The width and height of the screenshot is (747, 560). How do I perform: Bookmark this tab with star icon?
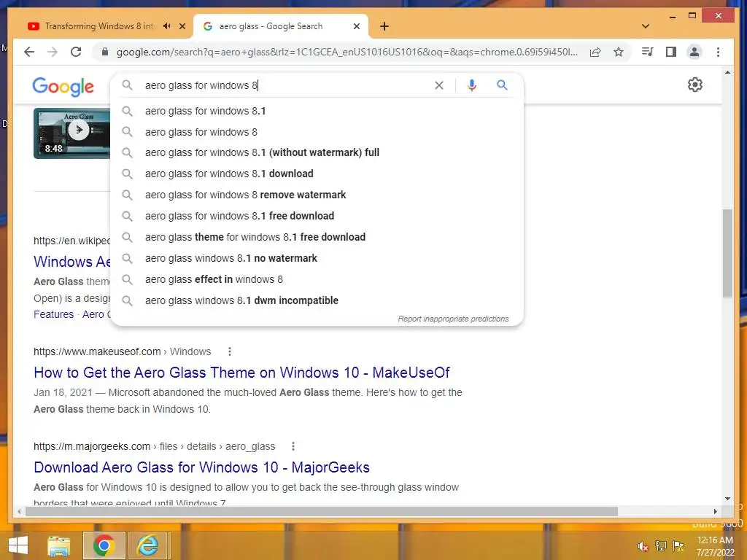(x=619, y=52)
